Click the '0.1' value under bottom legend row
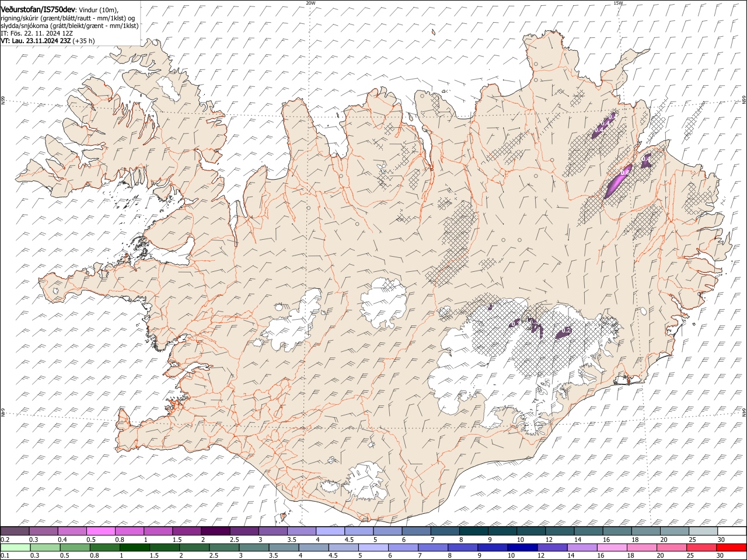Screen dimensions: 747x560 point(4,556)
